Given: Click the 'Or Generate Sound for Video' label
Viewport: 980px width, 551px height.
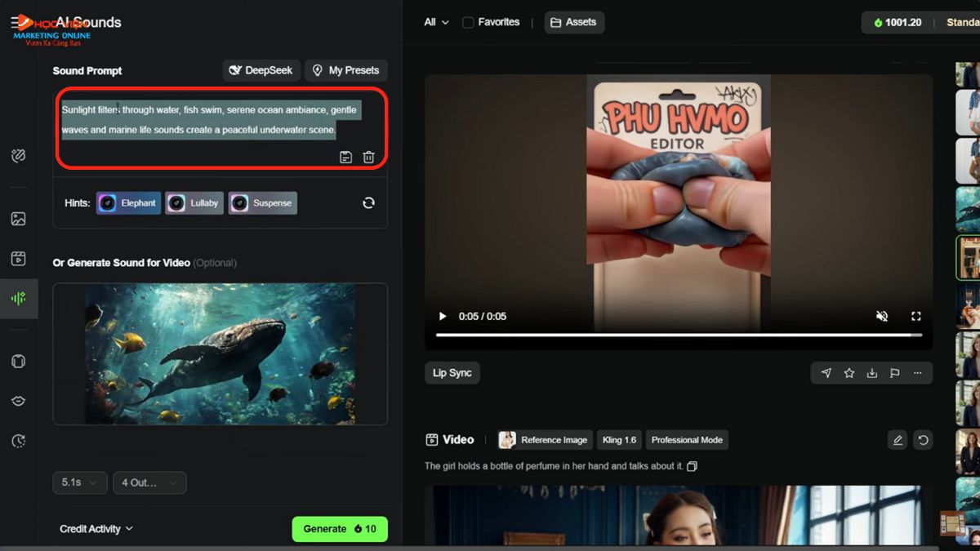Looking at the screenshot, I should pos(122,263).
